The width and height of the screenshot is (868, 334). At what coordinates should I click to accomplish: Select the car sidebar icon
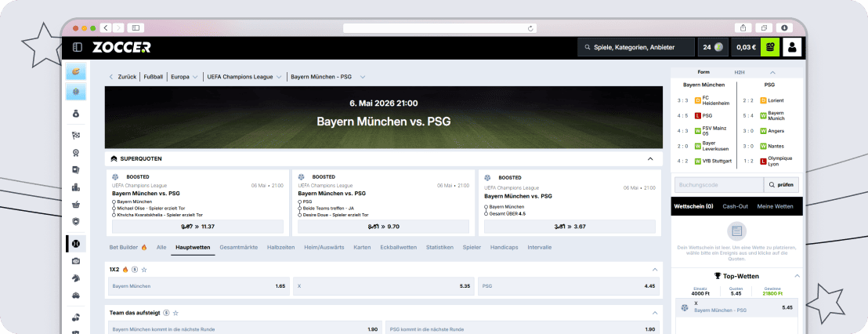coord(76,296)
